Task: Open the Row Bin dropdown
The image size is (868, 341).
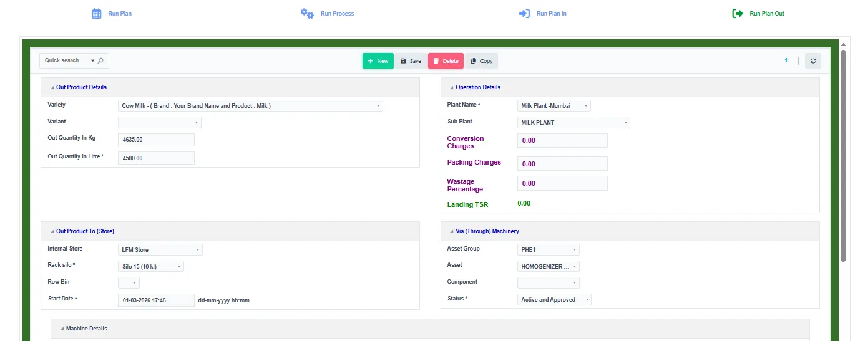Action: click(x=129, y=282)
